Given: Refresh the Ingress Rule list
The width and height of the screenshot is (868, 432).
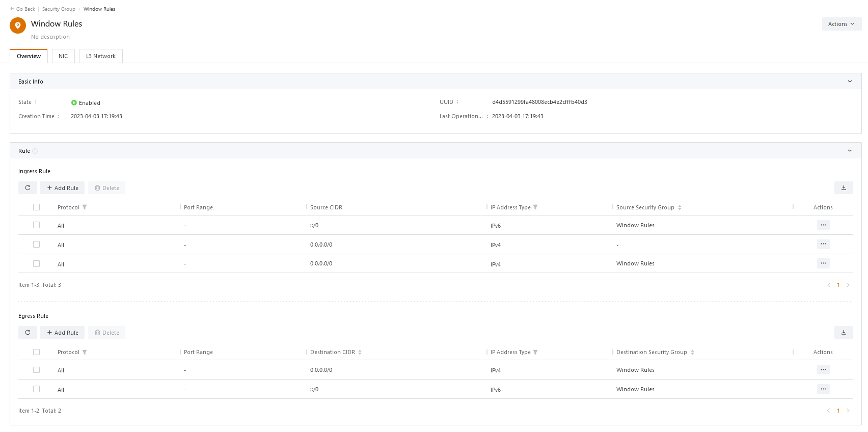Looking at the screenshot, I should click(28, 188).
